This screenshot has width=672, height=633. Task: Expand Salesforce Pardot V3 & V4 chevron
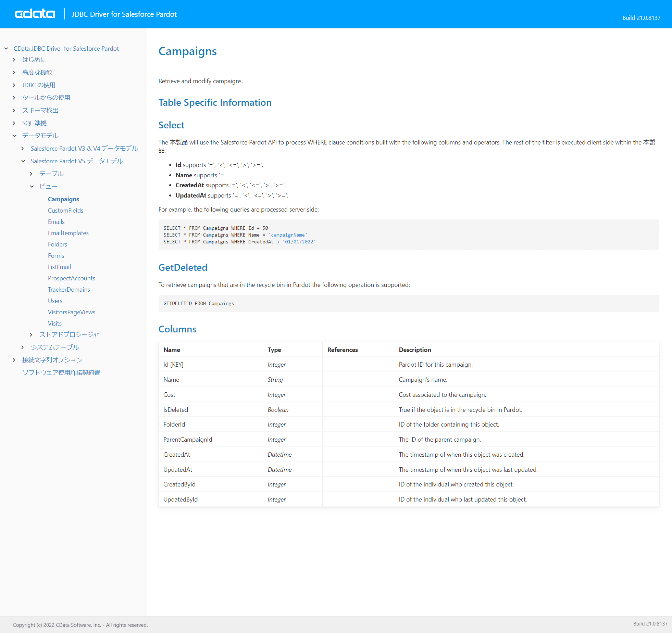pos(23,149)
